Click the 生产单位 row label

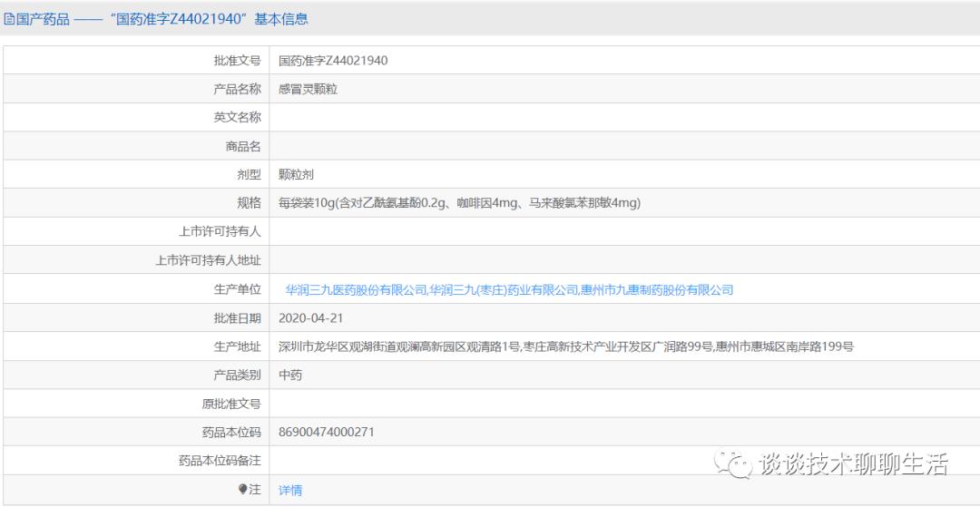click(237, 289)
